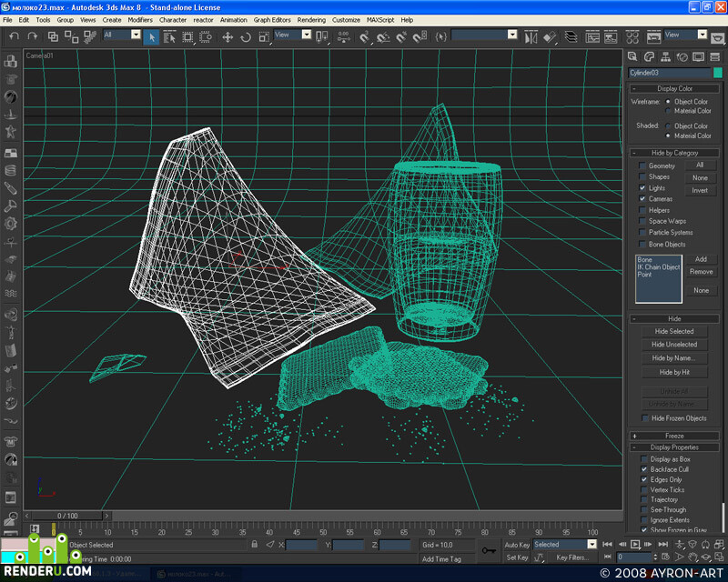Image resolution: width=728 pixels, height=582 pixels.
Task: Open the Modifiers menu
Action: 140,20
